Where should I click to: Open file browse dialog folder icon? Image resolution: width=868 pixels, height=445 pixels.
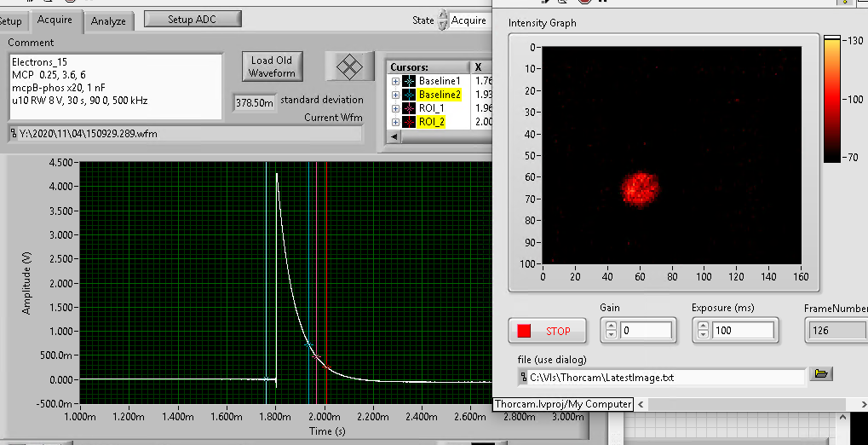pyautogui.click(x=820, y=374)
